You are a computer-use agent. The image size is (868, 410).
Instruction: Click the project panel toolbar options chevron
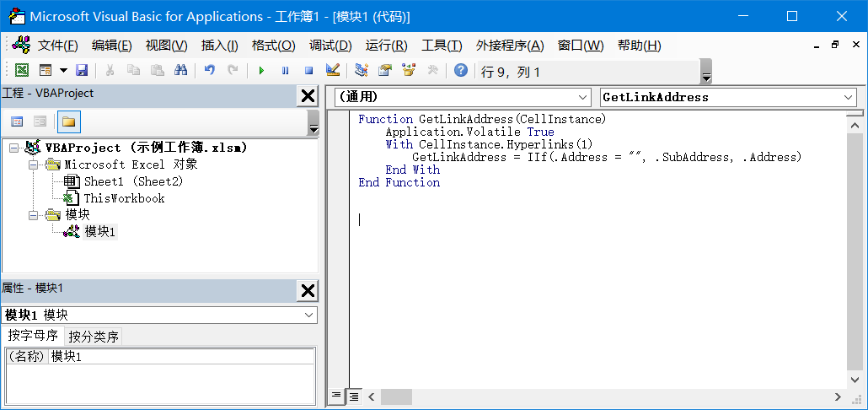(x=313, y=122)
